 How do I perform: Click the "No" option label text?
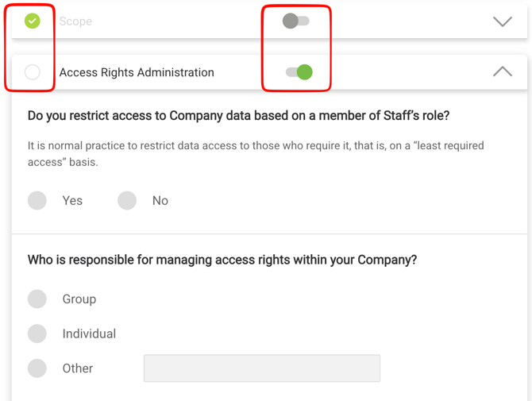tap(160, 201)
